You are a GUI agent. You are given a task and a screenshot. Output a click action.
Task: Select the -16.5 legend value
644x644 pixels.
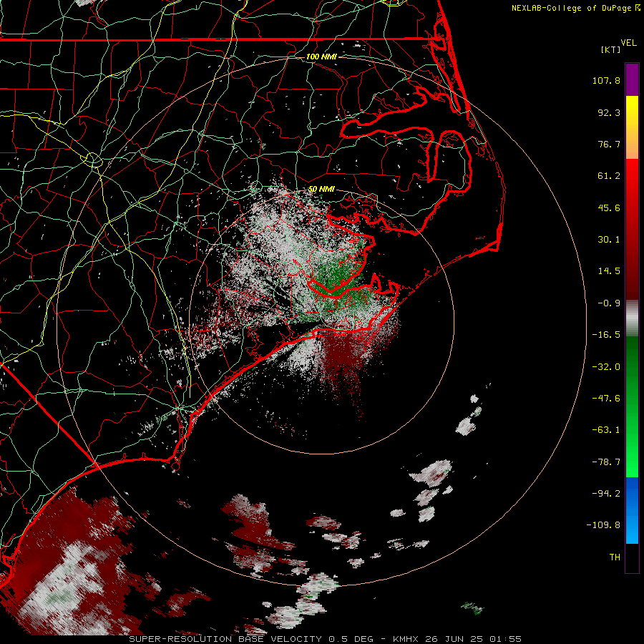click(x=606, y=335)
